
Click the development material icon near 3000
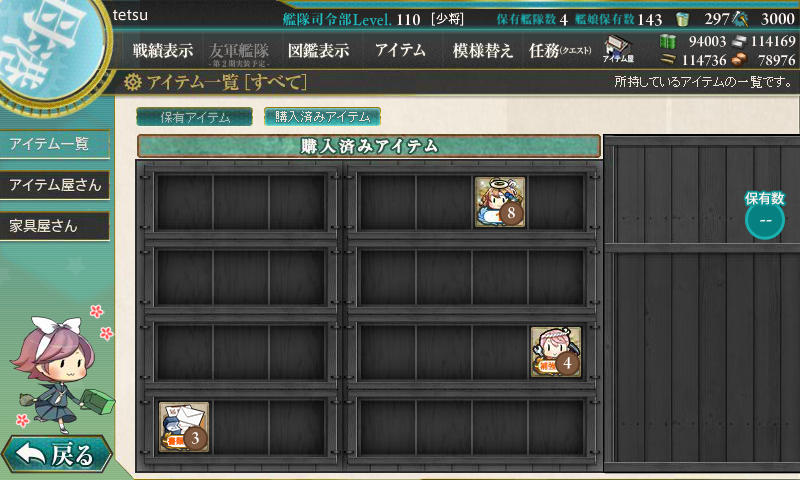(x=740, y=19)
